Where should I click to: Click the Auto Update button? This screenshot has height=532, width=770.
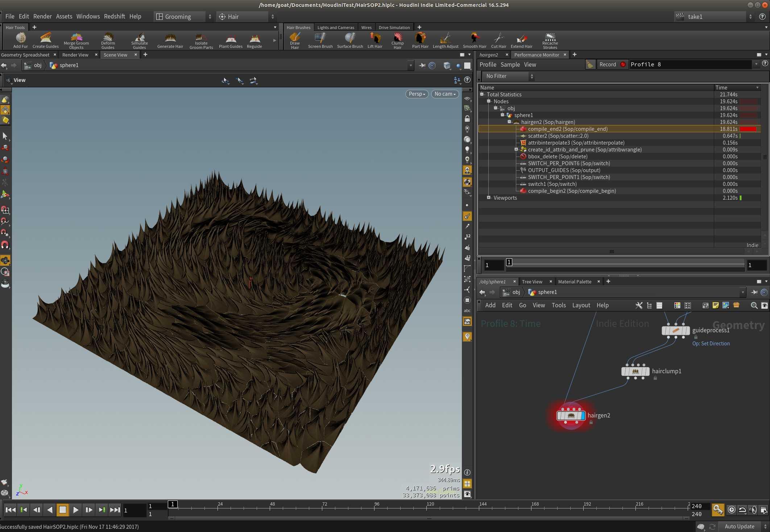point(740,527)
